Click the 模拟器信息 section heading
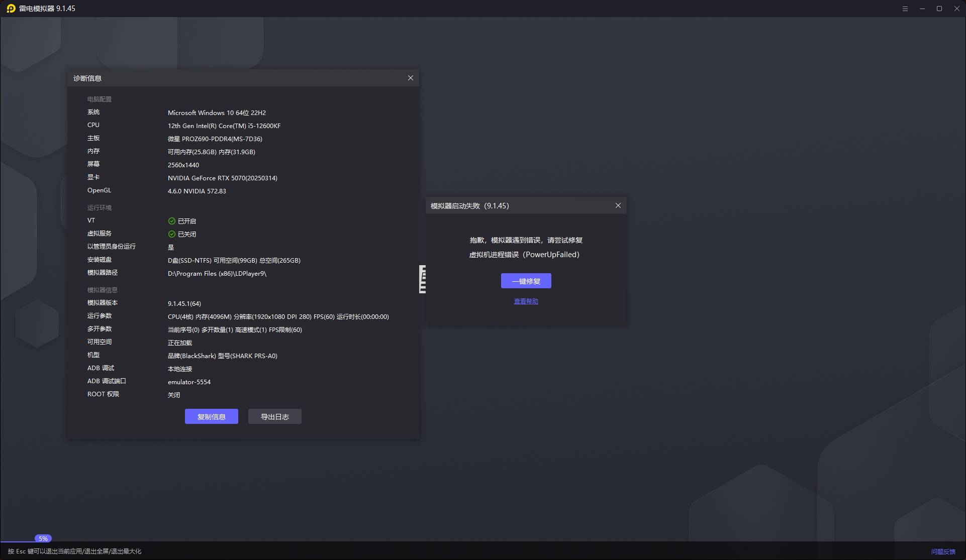 (x=102, y=290)
